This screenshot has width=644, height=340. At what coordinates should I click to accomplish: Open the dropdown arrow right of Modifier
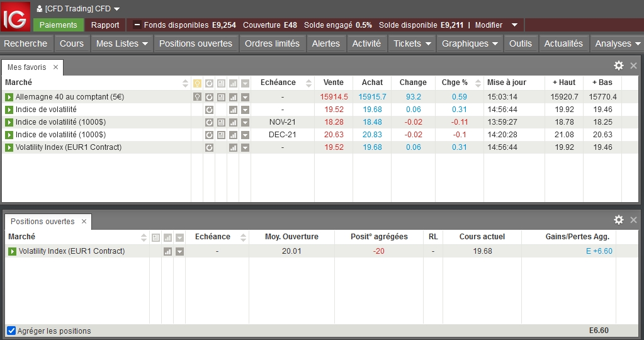514,25
